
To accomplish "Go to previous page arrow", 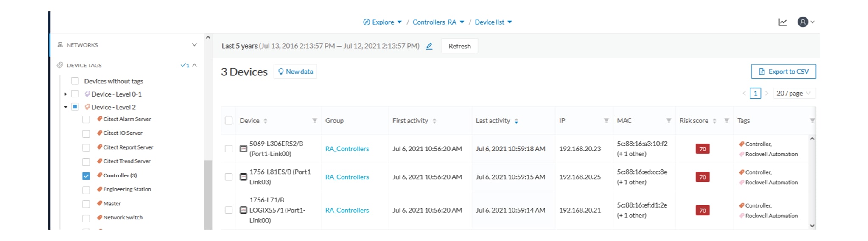I will [x=744, y=93].
